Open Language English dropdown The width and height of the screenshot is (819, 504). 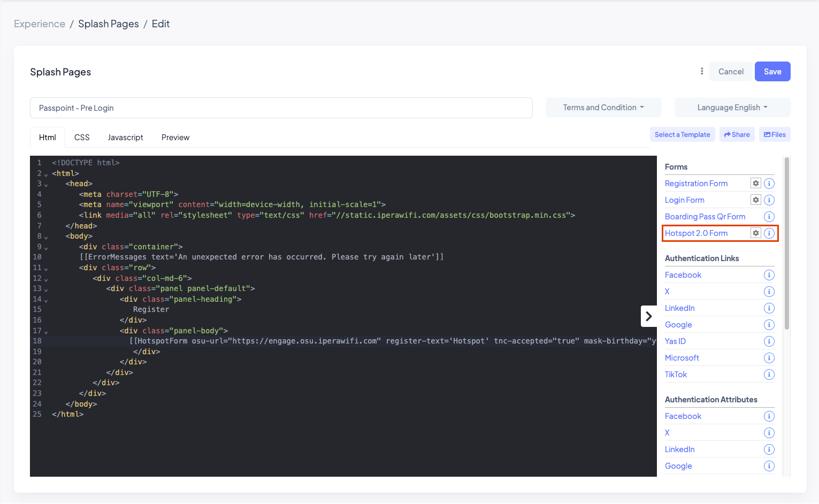click(732, 108)
